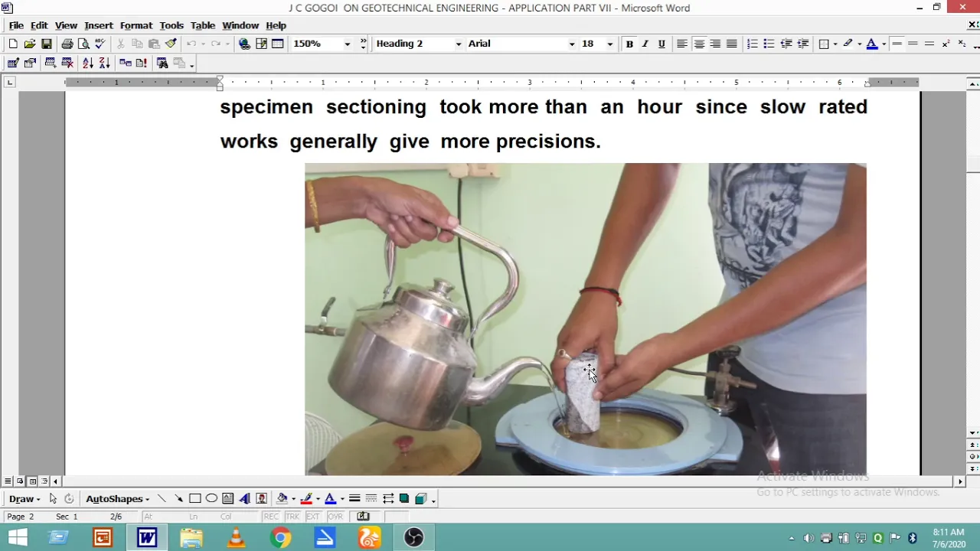Viewport: 980px width, 551px height.
Task: Sort descending Z to A
Action: pos(104,63)
